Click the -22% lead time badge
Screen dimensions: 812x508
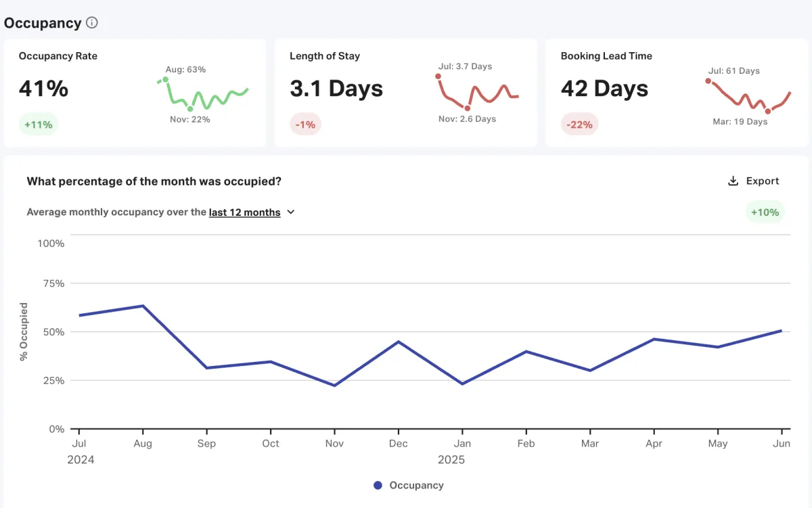click(x=579, y=124)
